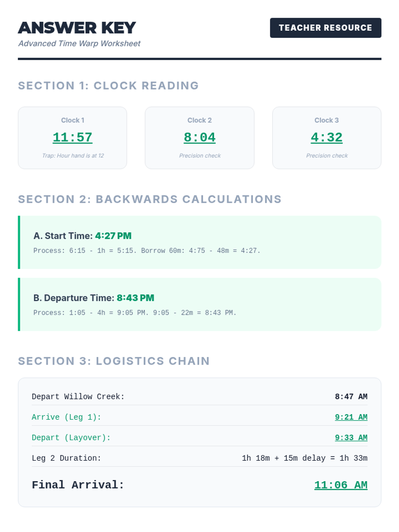Open the Clock 1 answer card
The image size is (399, 532).
(x=72, y=138)
